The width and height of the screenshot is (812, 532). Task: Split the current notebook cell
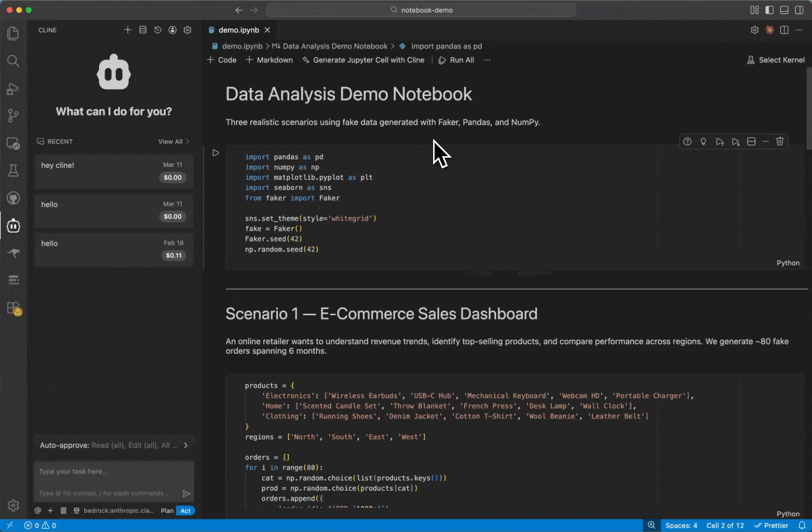point(751,142)
